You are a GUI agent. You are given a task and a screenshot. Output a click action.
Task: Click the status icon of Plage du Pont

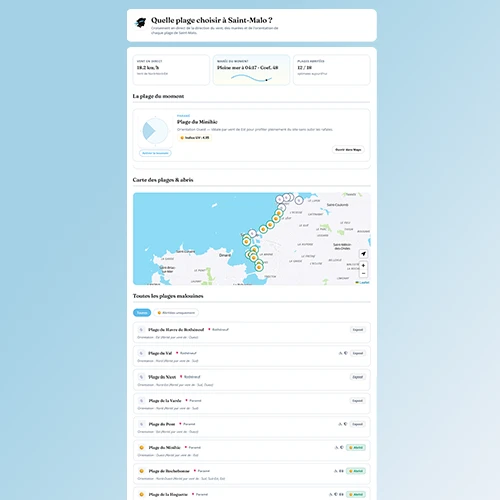point(141,424)
